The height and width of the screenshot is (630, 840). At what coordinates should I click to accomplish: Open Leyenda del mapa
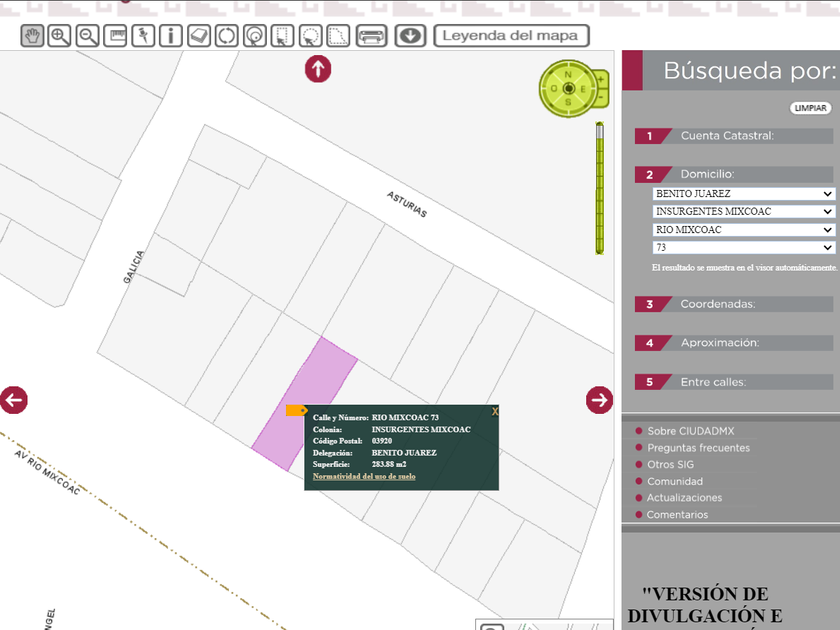511,36
